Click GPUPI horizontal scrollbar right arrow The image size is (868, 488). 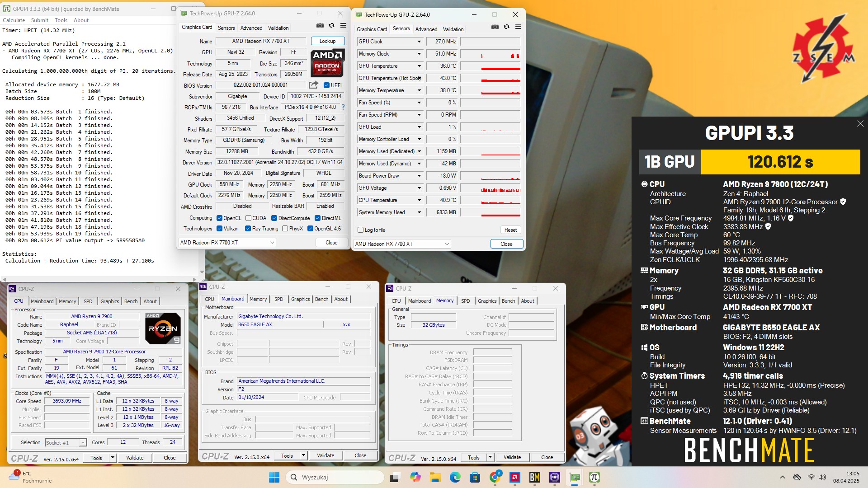[194, 280]
